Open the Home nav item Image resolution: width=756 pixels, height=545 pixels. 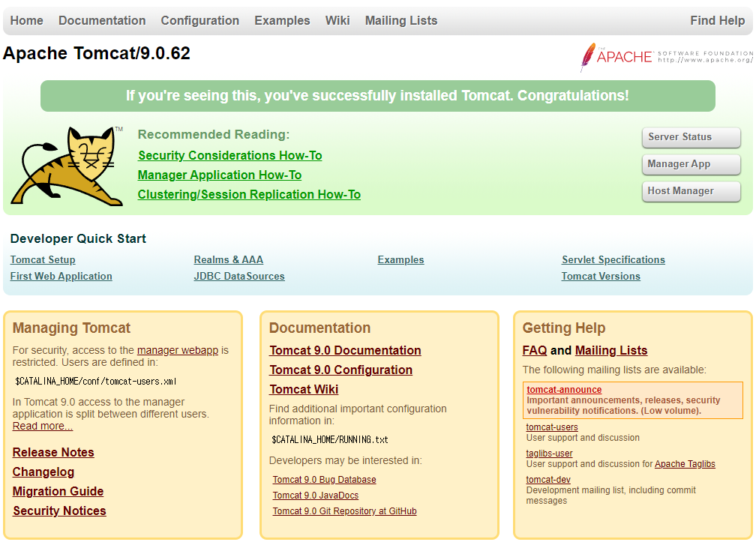[x=26, y=21]
